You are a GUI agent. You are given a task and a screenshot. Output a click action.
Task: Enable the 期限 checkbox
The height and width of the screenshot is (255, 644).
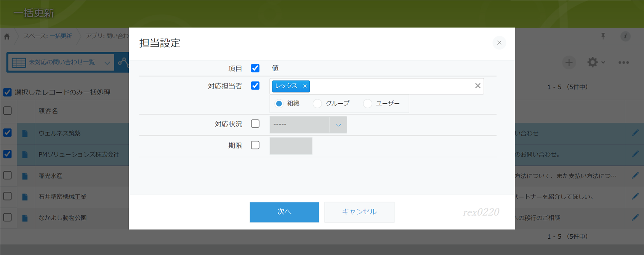(x=255, y=145)
